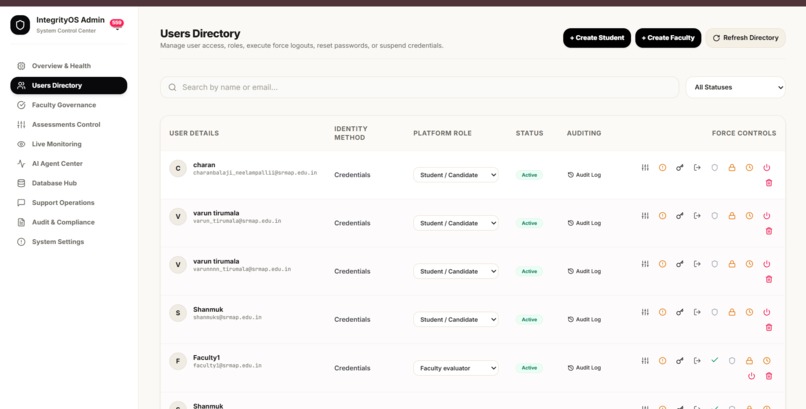This screenshot has width=806, height=409.
Task: Navigate to Live Monitoring
Action: click(69, 144)
